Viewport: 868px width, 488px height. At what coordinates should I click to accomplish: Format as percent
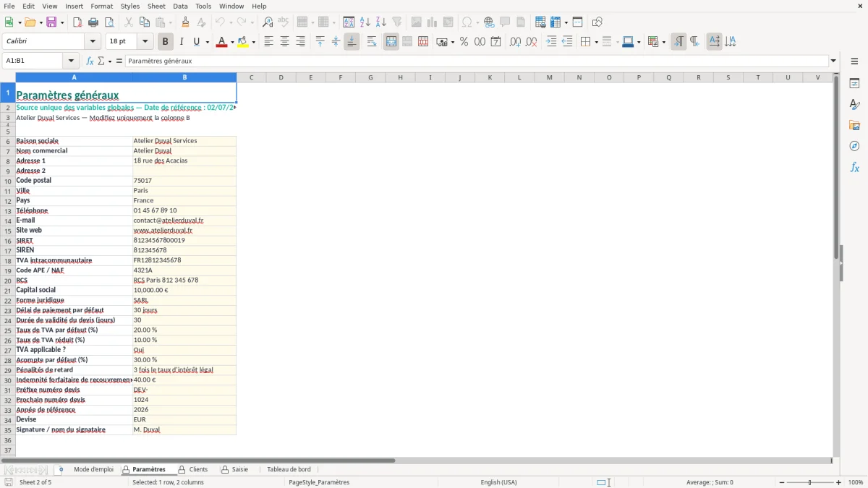464,42
